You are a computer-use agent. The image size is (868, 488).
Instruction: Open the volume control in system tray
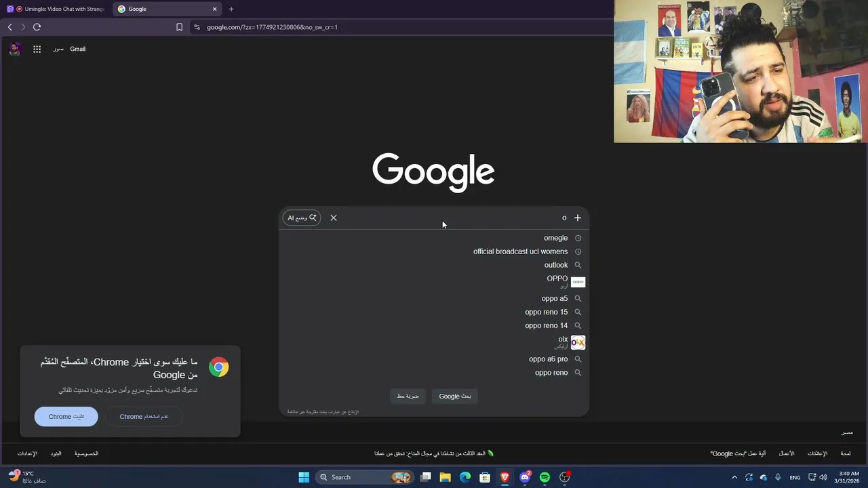(x=823, y=477)
